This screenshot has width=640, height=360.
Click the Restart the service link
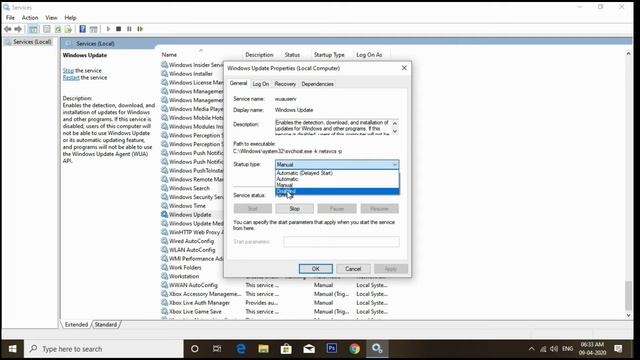point(71,78)
